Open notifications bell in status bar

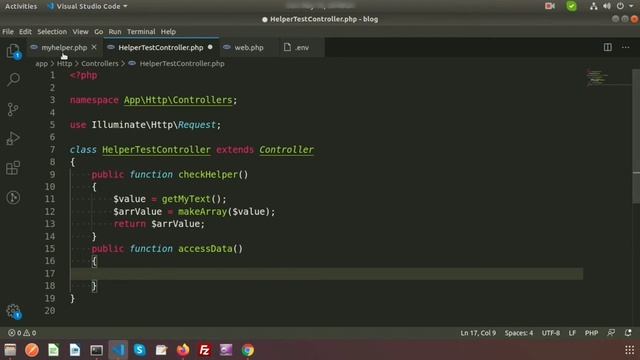click(628, 333)
